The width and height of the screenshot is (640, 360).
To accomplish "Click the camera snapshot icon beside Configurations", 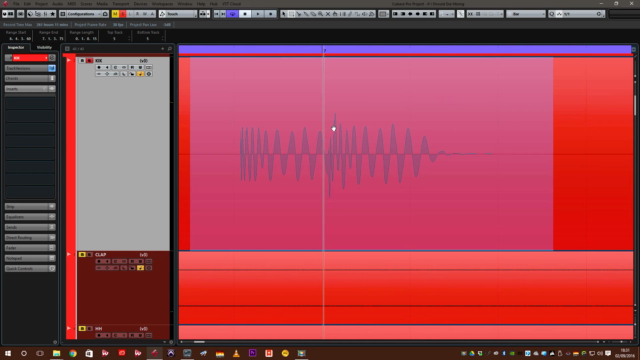I will pos(105,14).
